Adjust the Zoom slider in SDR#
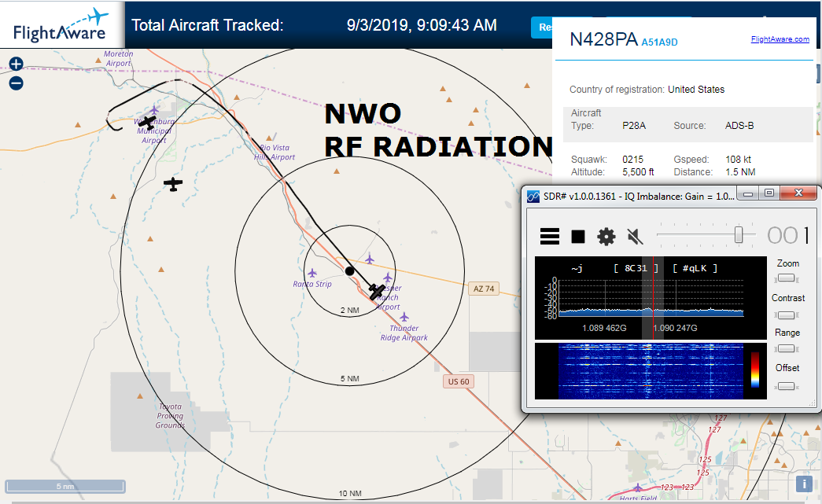Viewport: 822px width, 504px height. 785,278
